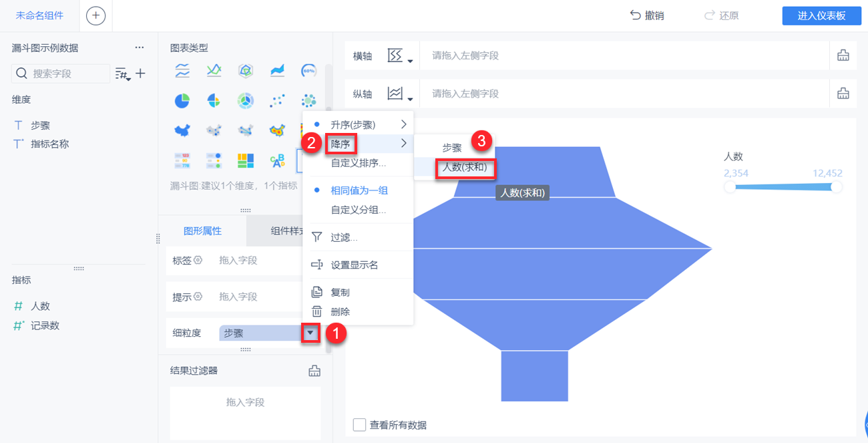Adjust the 人数 slider maximum handle
868x443 pixels.
point(836,187)
